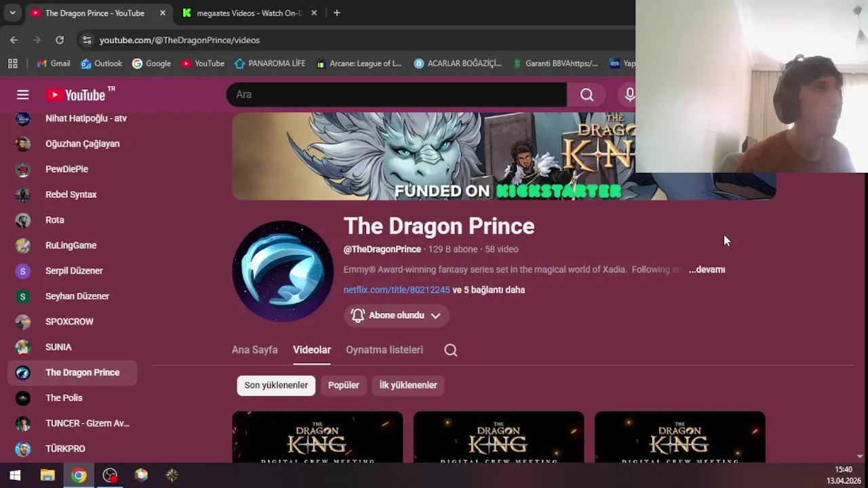Open the Google bookmark

[152, 63]
